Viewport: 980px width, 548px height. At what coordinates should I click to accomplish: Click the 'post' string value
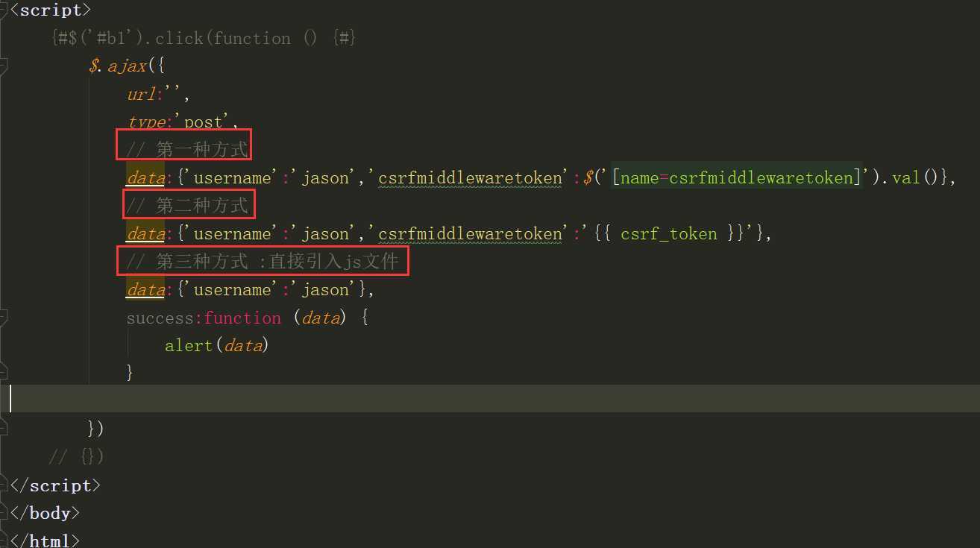[x=204, y=122]
